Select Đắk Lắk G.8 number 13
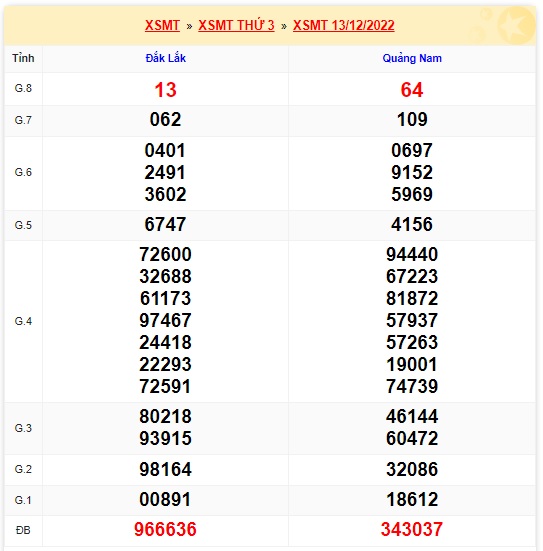This screenshot has width=543, height=551. coord(166,90)
